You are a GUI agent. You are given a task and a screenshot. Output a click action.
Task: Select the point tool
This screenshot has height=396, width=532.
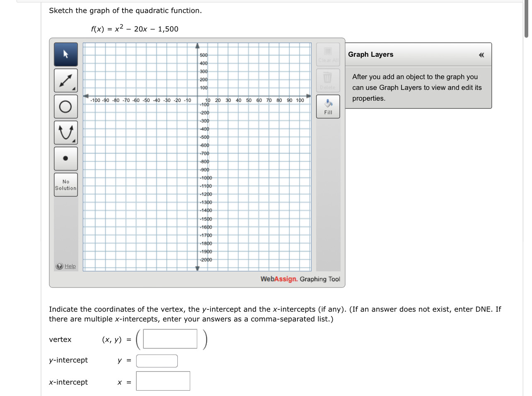coord(66,159)
